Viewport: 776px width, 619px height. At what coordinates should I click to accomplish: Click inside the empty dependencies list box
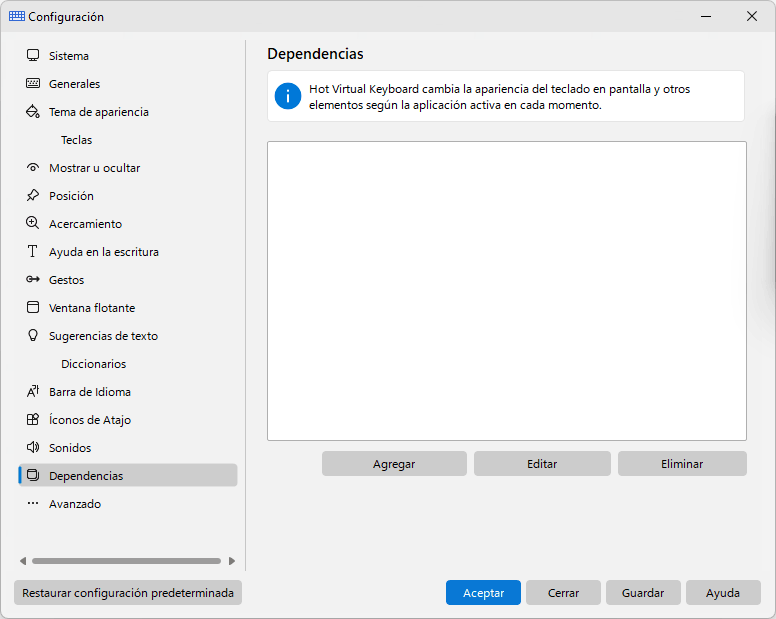pyautogui.click(x=507, y=291)
